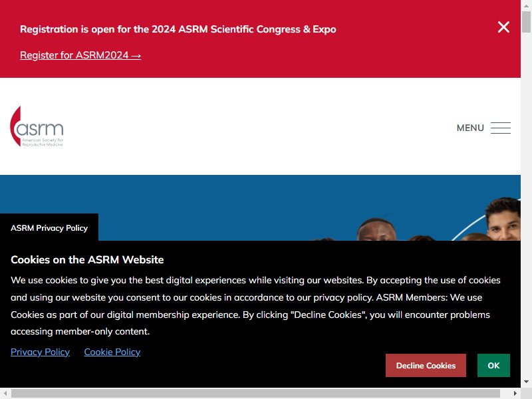Open the ASRM Privacy Policy tab
The width and height of the screenshot is (532, 399).
tap(49, 227)
